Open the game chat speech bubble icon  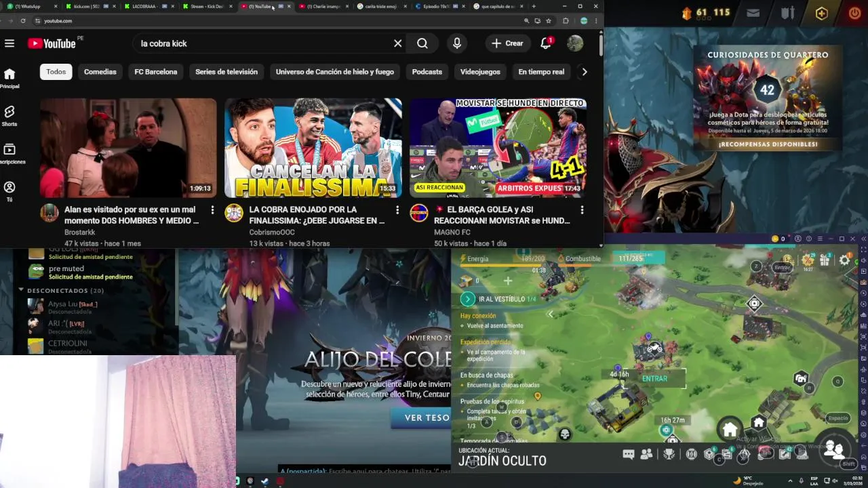629,455
